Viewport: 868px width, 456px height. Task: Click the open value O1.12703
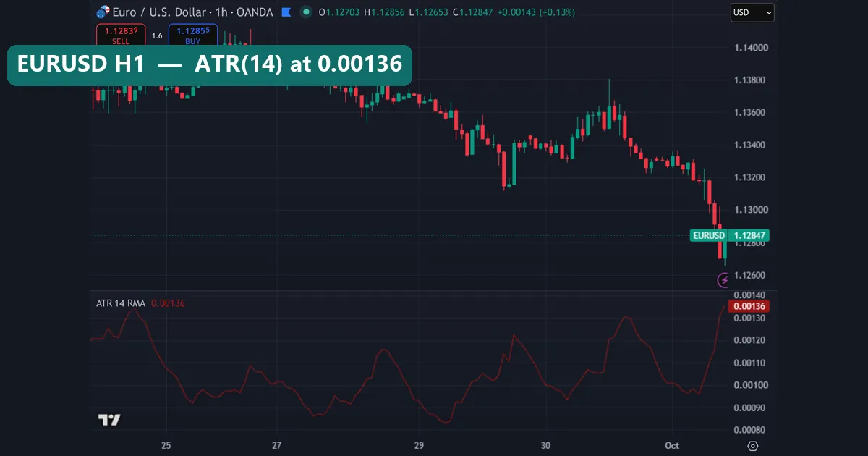click(340, 12)
